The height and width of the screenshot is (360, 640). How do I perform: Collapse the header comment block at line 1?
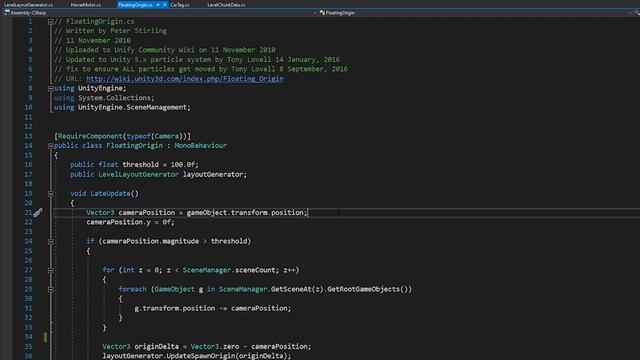pos(51,22)
